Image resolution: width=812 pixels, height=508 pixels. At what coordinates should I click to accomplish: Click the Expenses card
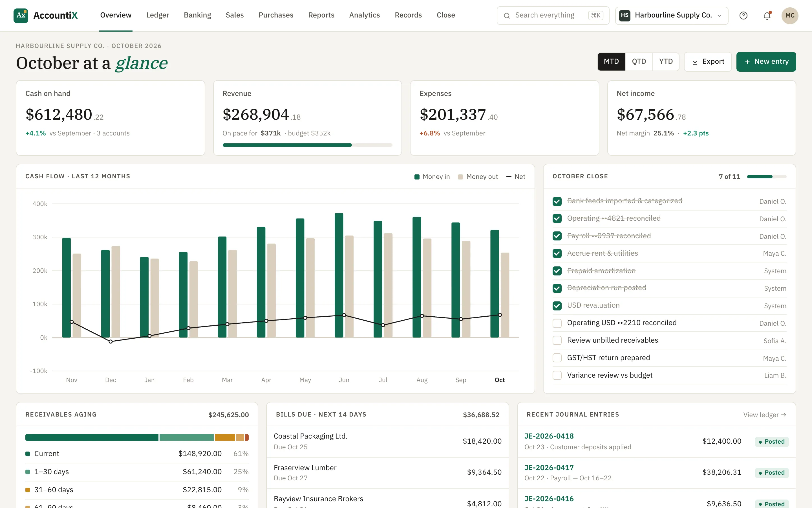click(504, 118)
